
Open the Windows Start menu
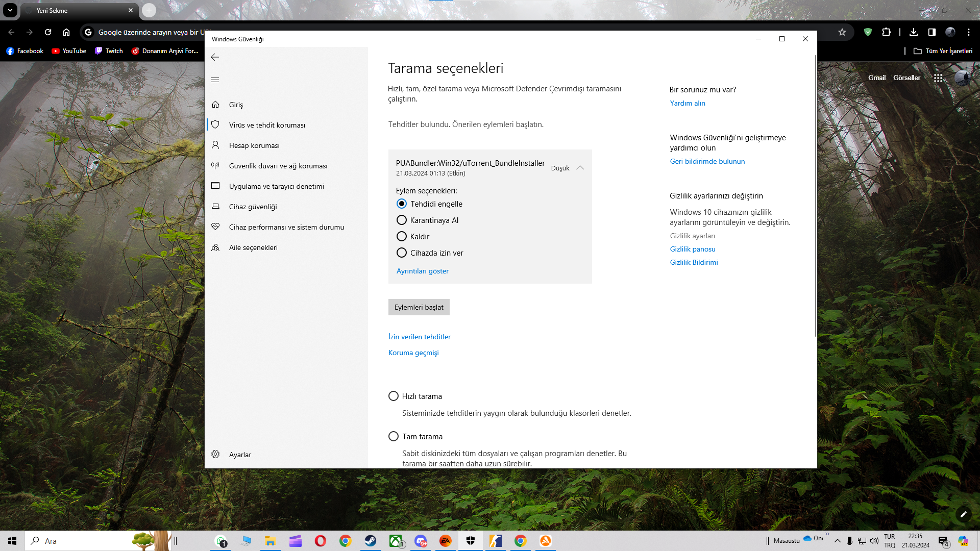[12, 541]
